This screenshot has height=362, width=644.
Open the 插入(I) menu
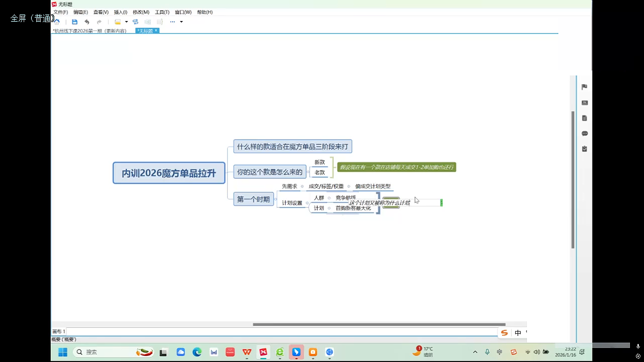pyautogui.click(x=120, y=12)
